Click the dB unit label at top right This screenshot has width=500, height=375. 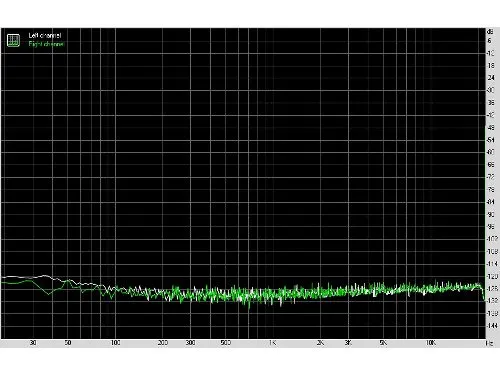click(490, 32)
